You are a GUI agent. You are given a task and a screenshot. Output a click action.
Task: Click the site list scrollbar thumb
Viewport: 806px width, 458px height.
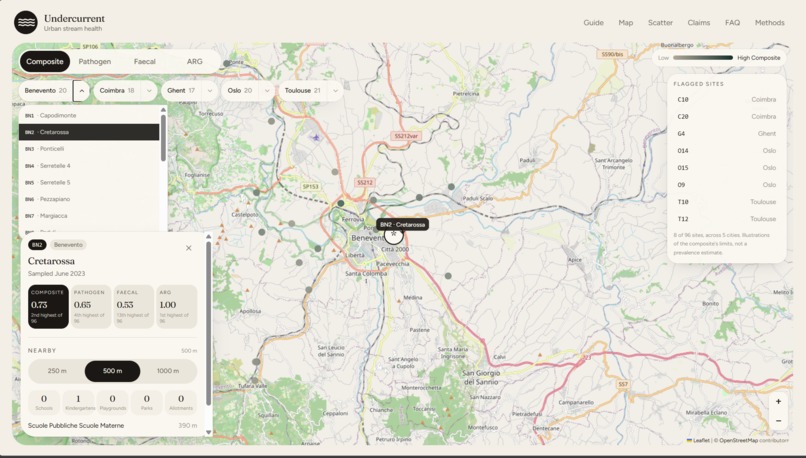[163, 138]
